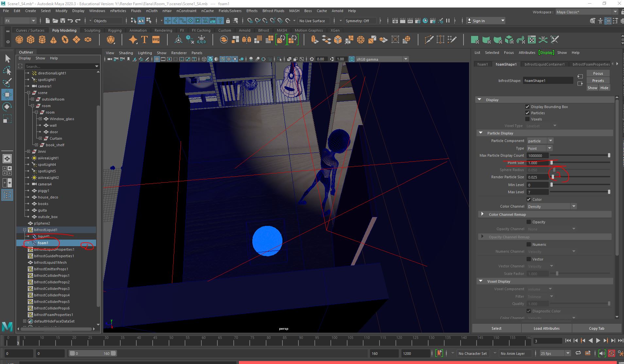Activate the Move tool in toolbox
The image size is (624, 364).
8,95
